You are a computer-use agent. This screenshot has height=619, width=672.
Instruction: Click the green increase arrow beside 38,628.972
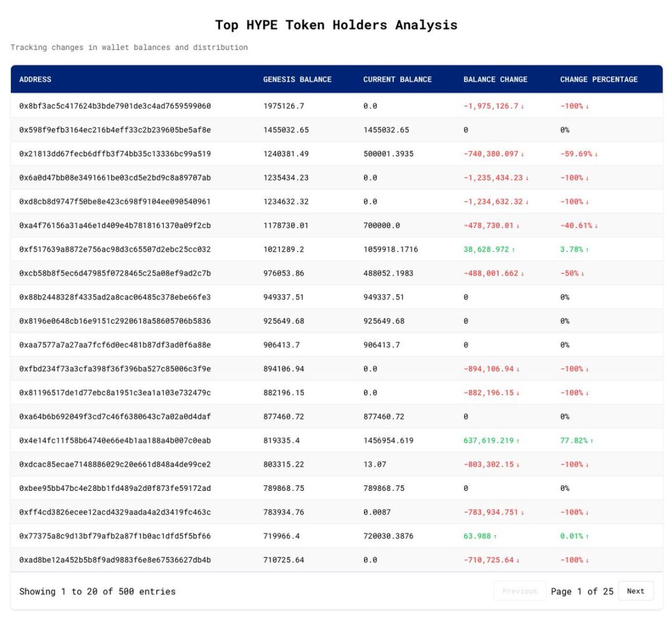(513, 249)
